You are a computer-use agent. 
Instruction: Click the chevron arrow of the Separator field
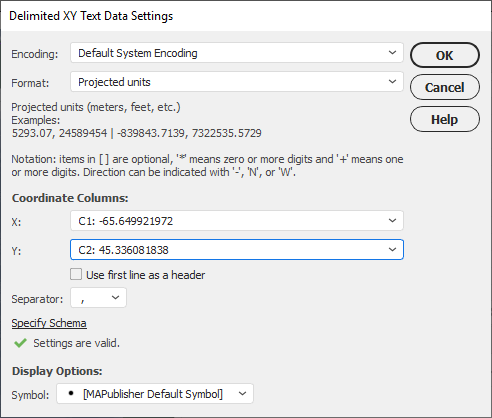[x=115, y=298]
